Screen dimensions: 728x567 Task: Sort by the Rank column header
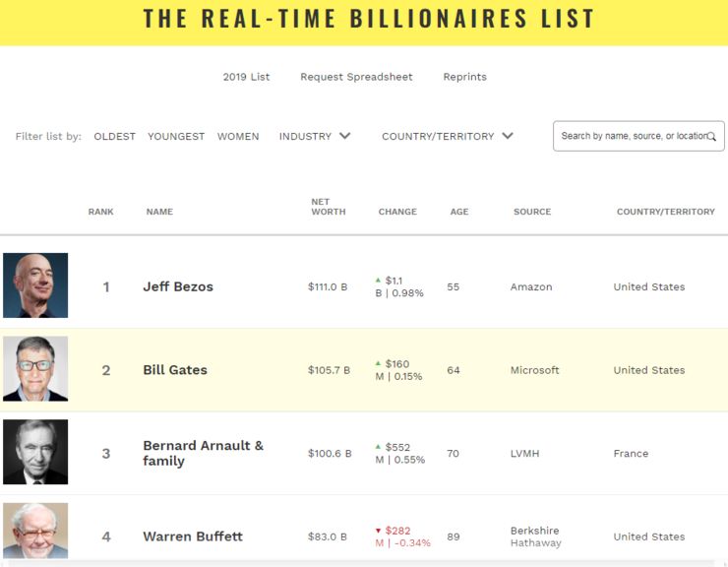(x=100, y=212)
